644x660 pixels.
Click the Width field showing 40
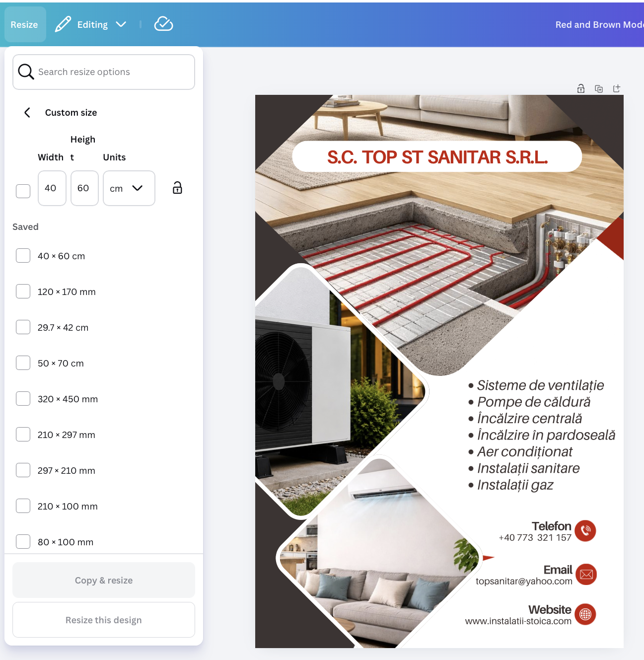pyautogui.click(x=52, y=188)
